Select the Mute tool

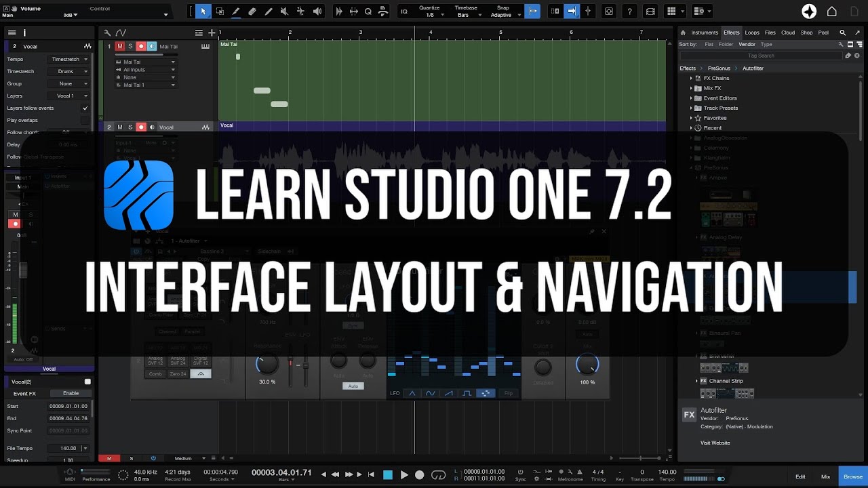(285, 12)
